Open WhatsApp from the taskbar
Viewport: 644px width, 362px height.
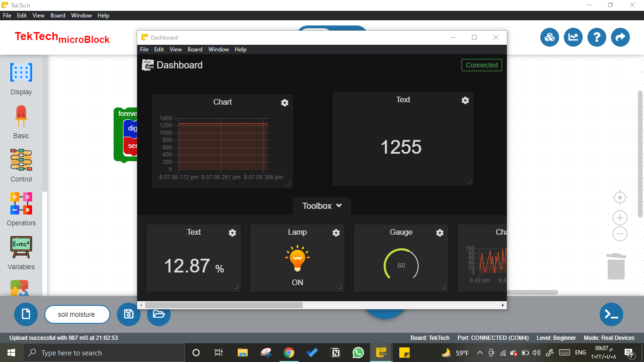coord(358,353)
